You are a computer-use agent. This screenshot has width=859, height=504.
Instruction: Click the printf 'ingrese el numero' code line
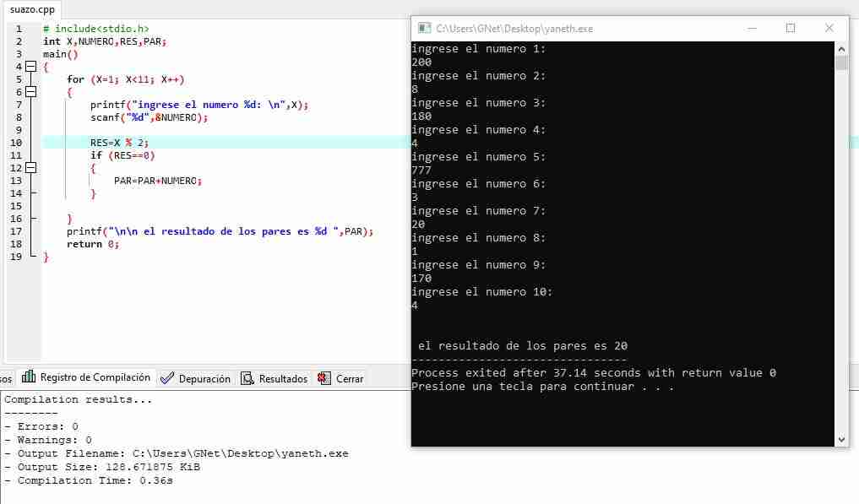[x=199, y=104]
